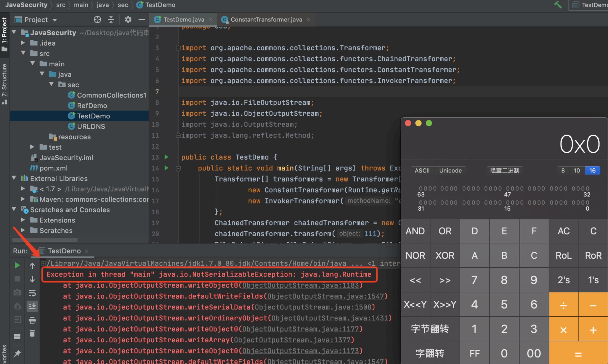Viewport: 608px width, 364px height.
Task: Collapse External Libraries node
Action: (14, 178)
